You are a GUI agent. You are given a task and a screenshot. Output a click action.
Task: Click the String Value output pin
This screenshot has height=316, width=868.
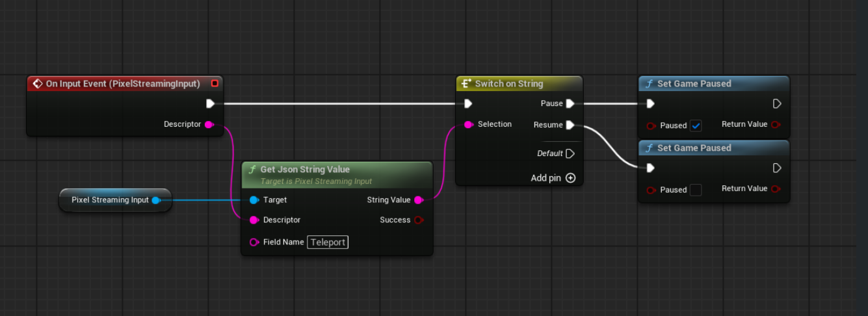coord(418,200)
